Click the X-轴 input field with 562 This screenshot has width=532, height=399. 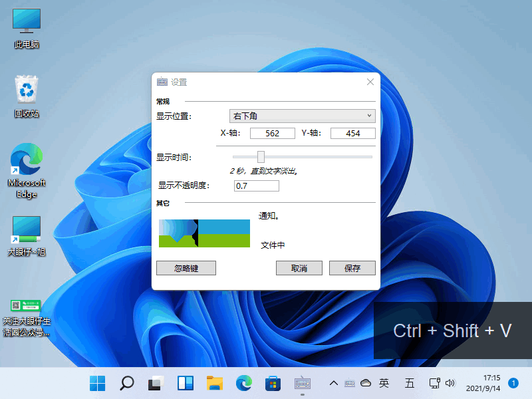click(x=272, y=134)
